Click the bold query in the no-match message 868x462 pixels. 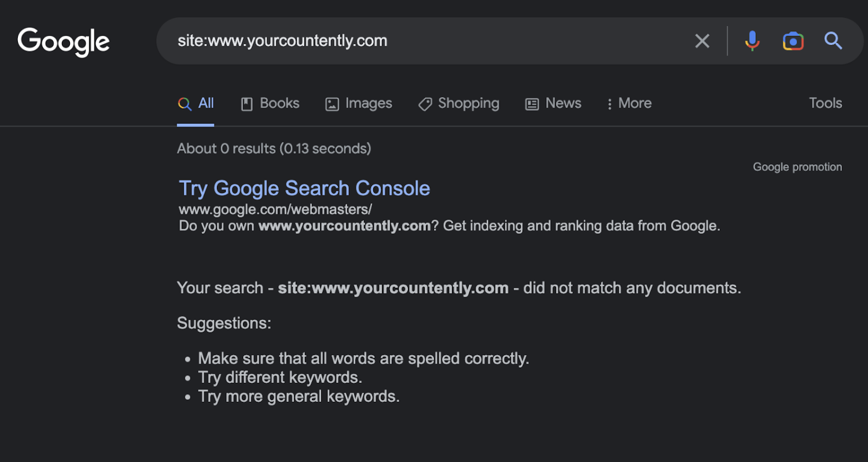(393, 288)
